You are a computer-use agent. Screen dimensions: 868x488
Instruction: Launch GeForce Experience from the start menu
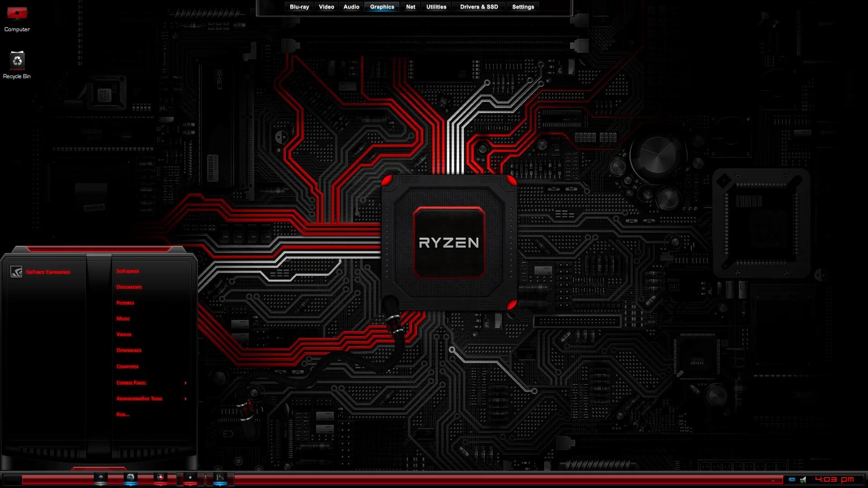pyautogui.click(x=47, y=272)
